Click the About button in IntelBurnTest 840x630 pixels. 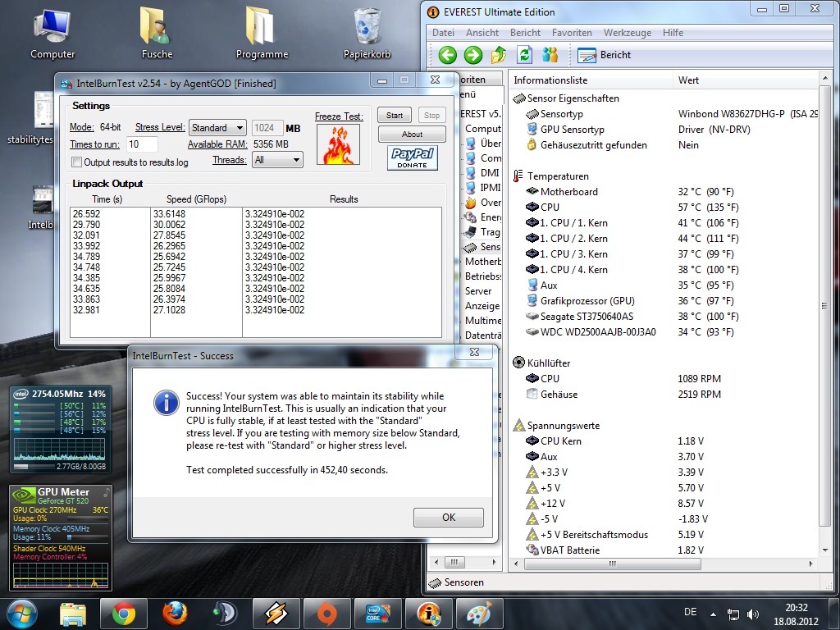click(x=412, y=134)
